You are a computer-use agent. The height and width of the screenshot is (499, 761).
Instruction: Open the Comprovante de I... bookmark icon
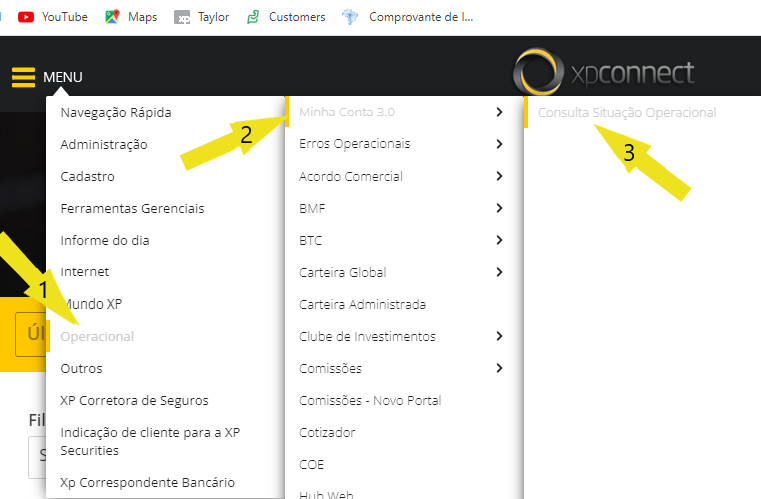coord(349,17)
